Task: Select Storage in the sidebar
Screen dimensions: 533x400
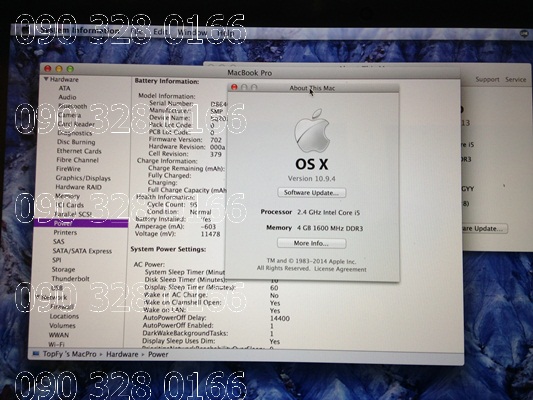Action: [63, 269]
